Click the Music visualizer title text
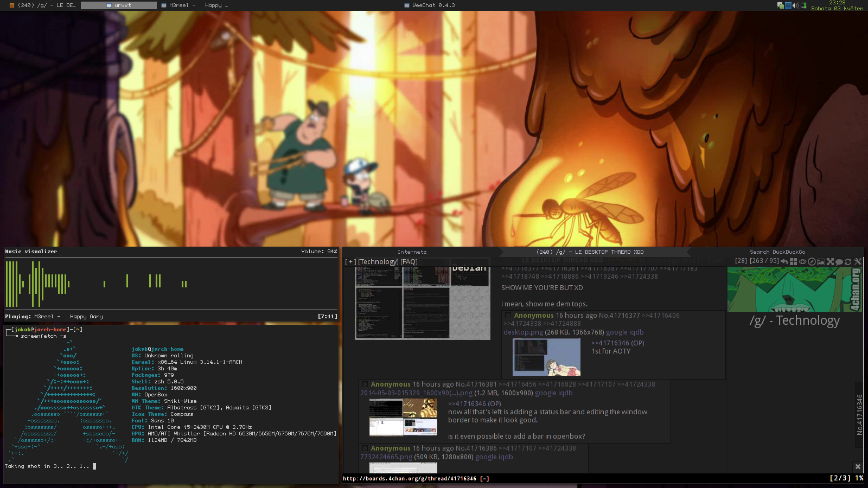 click(x=31, y=252)
